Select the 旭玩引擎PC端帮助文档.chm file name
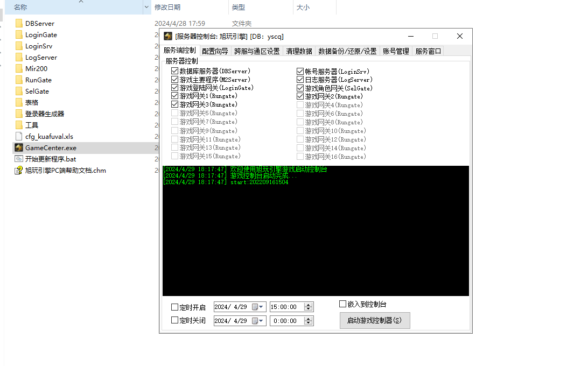Screen dimensions: 588x366 (66, 170)
